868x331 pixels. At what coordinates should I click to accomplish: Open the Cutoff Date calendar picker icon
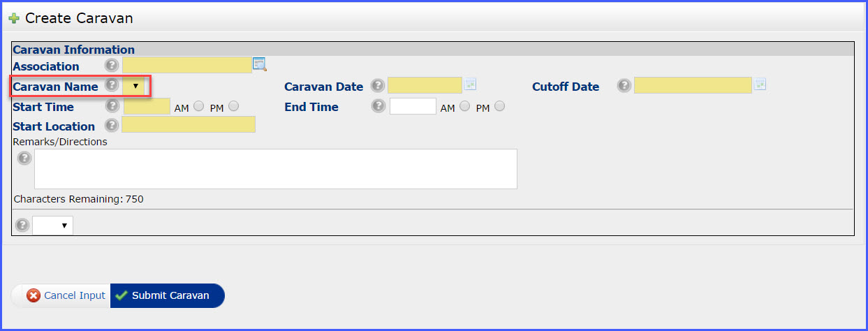(760, 84)
